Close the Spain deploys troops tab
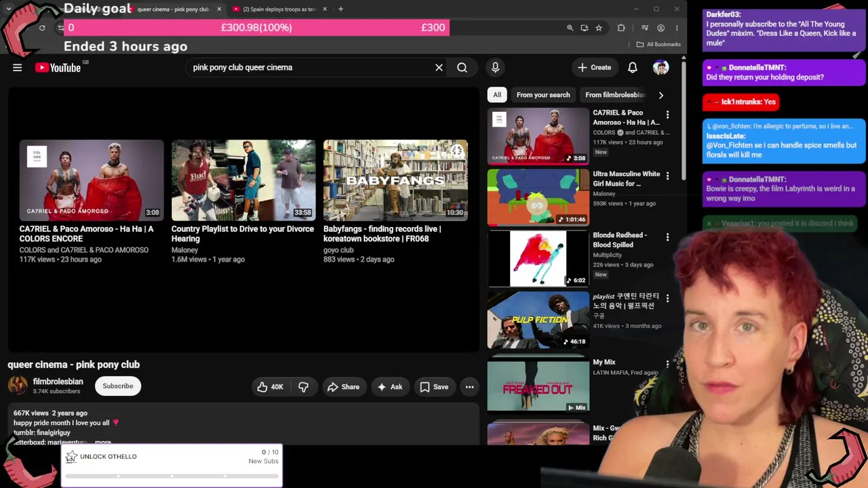Image resolution: width=868 pixels, height=488 pixels. tap(325, 9)
